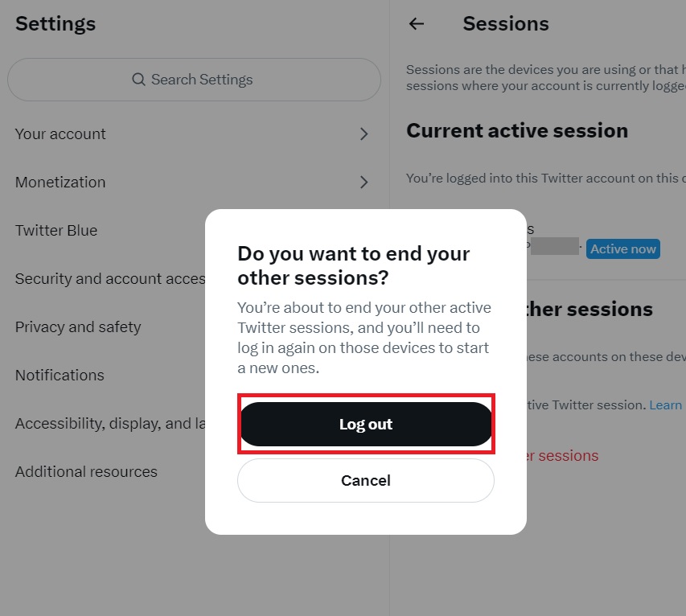Click the magnifier icon in Search Settings
686x616 pixels.
[138, 80]
